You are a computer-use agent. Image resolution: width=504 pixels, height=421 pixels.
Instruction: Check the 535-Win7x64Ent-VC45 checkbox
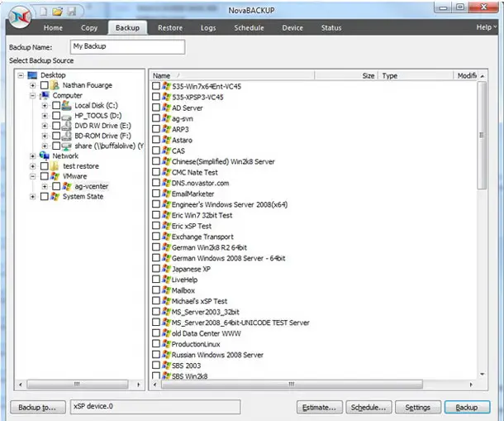click(x=156, y=86)
